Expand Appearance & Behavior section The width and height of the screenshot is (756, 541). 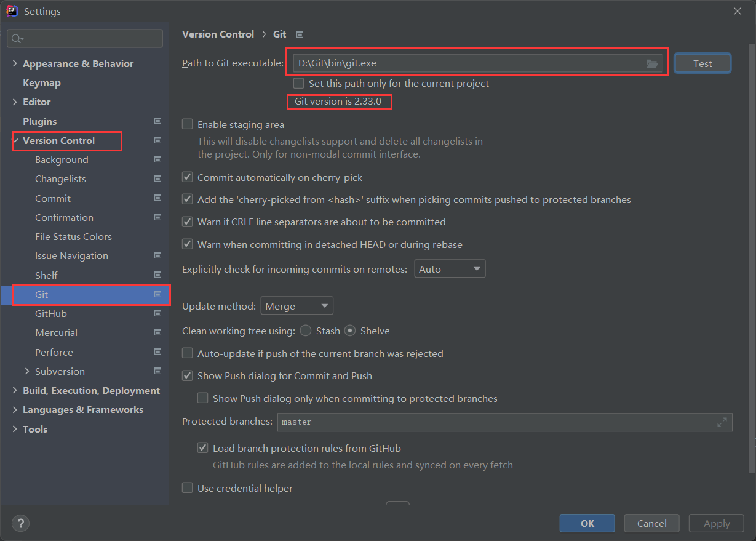[x=15, y=63]
